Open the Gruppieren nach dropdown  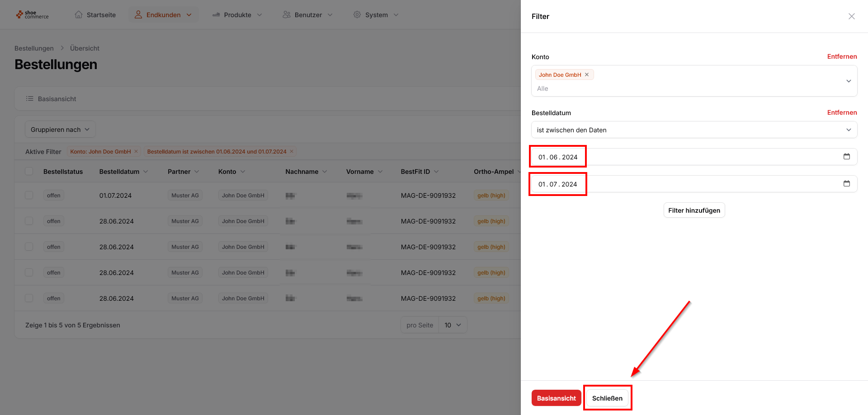click(60, 130)
